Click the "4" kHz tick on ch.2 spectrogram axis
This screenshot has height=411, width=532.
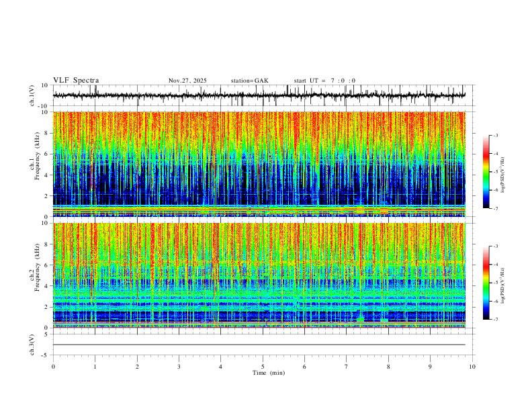[47, 286]
